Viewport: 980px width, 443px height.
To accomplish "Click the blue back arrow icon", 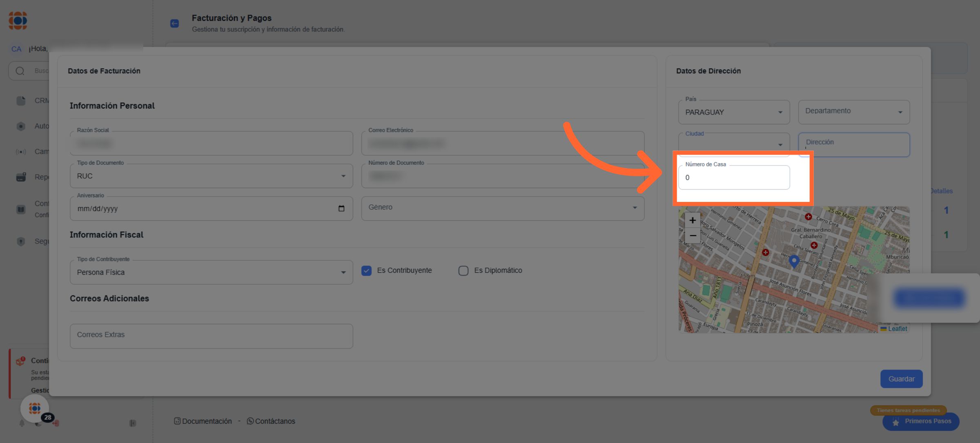I will (174, 23).
